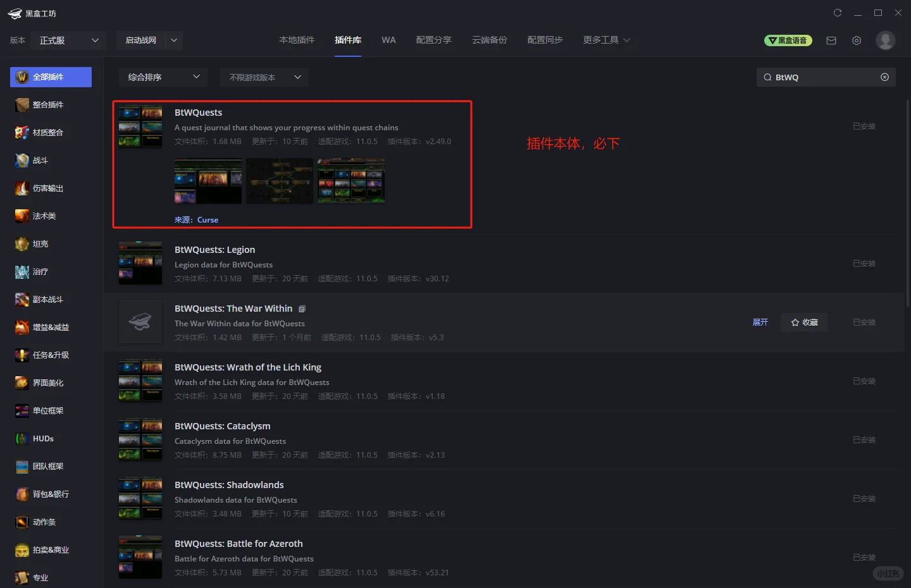Open the mail inbox icon

click(831, 40)
